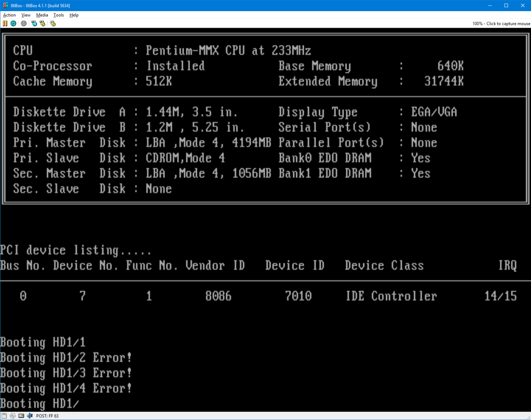The image size is (531, 420).
Task: Click the 'Co-Processor' label
Action: click(x=53, y=66)
